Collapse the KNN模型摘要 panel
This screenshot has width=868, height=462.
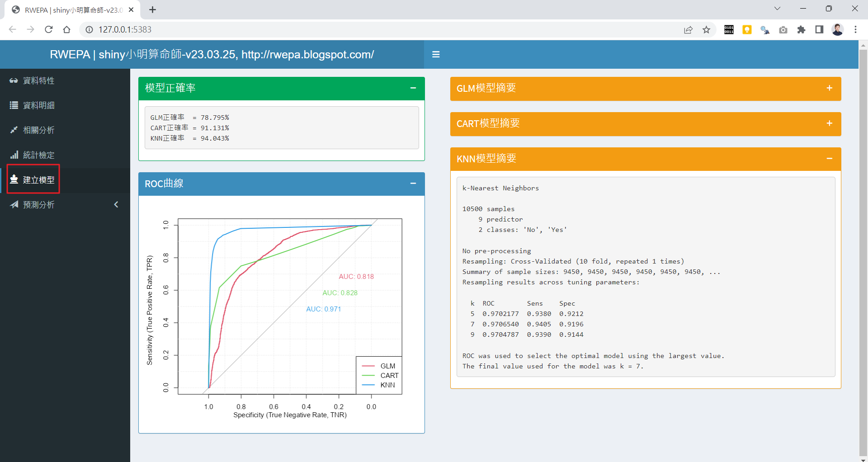[829, 159]
